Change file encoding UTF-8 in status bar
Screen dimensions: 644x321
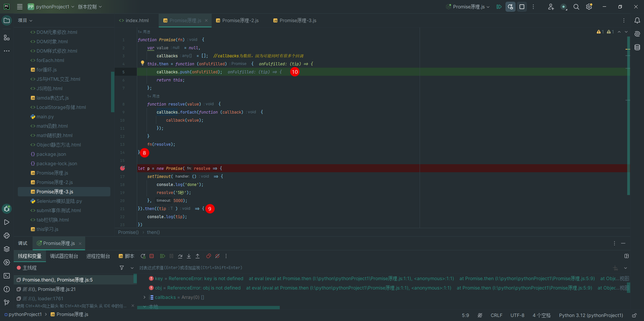point(517,315)
